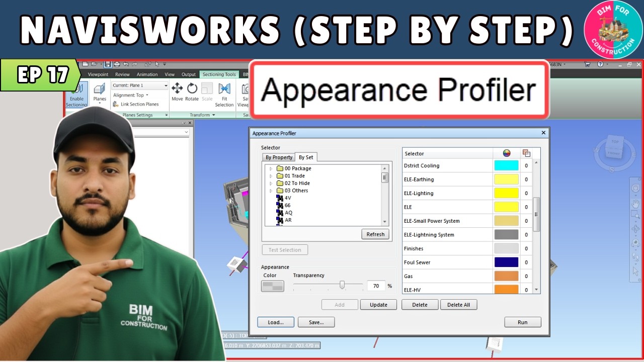Open the Output ribbon tab
The width and height of the screenshot is (644, 362).
click(189, 74)
